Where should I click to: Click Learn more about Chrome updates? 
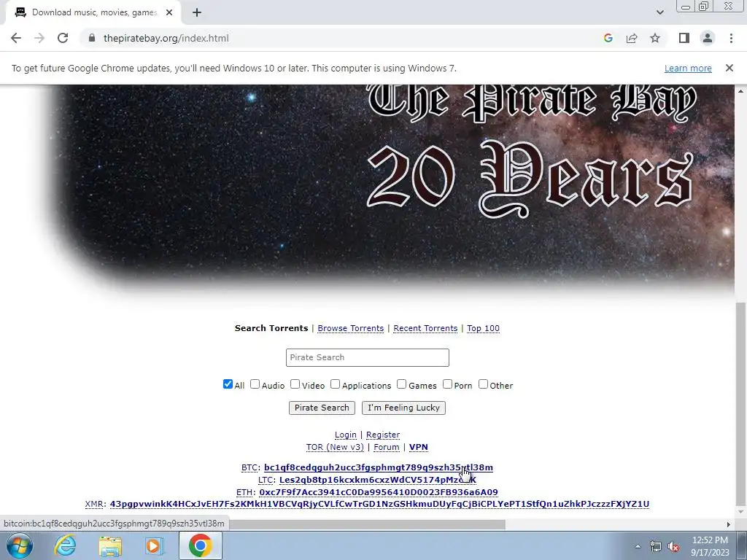(x=688, y=68)
